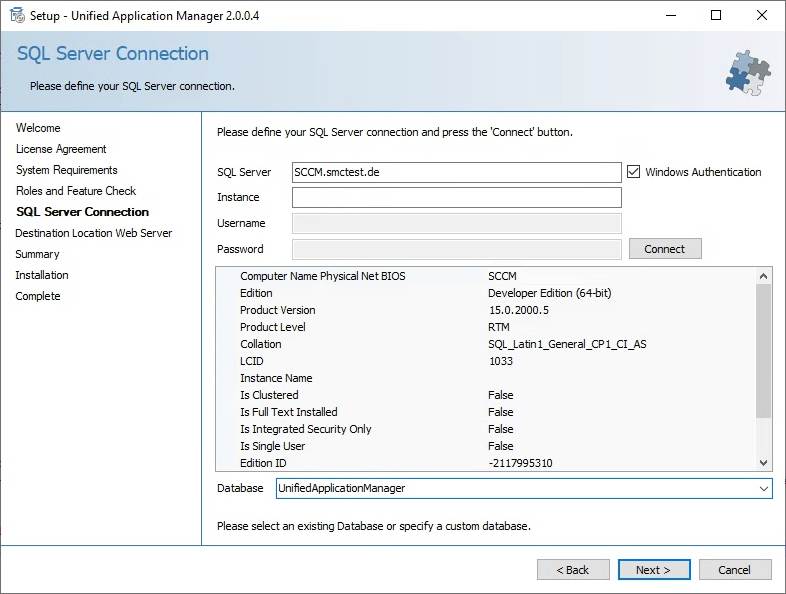Select the Complete step in sidebar
The height and width of the screenshot is (594, 786).
(x=38, y=296)
